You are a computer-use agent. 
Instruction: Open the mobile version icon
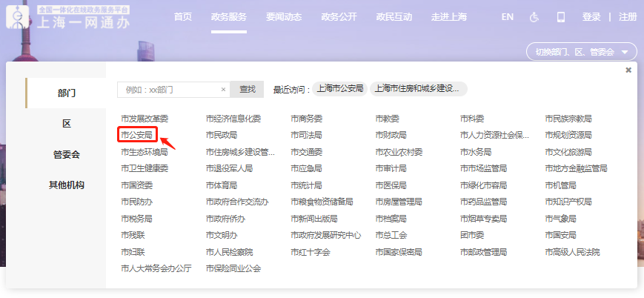[560, 17]
